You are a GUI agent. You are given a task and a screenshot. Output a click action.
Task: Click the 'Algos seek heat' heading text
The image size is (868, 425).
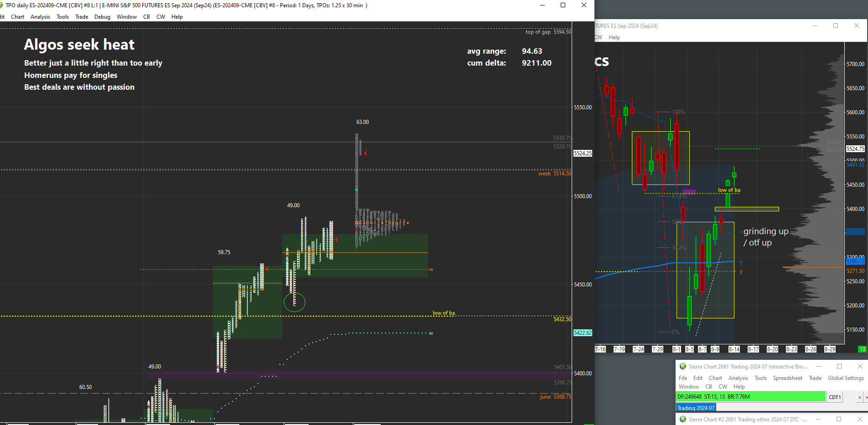click(x=79, y=45)
